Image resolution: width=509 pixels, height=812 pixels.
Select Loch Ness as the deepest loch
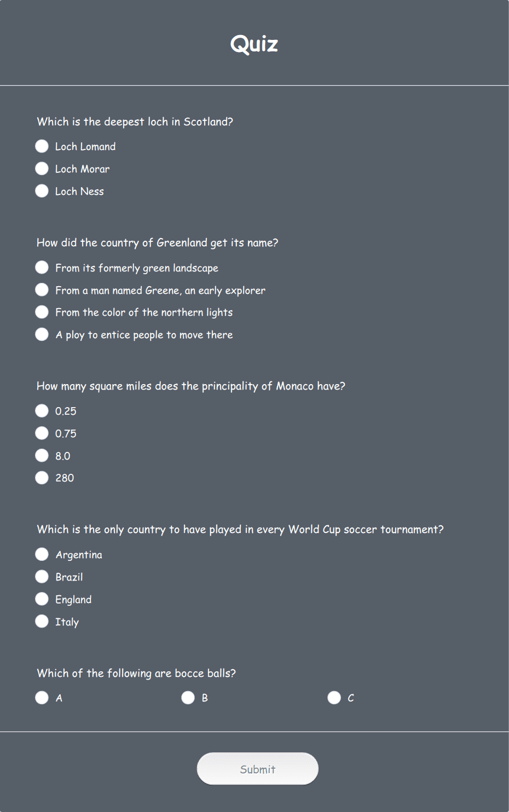coord(42,190)
